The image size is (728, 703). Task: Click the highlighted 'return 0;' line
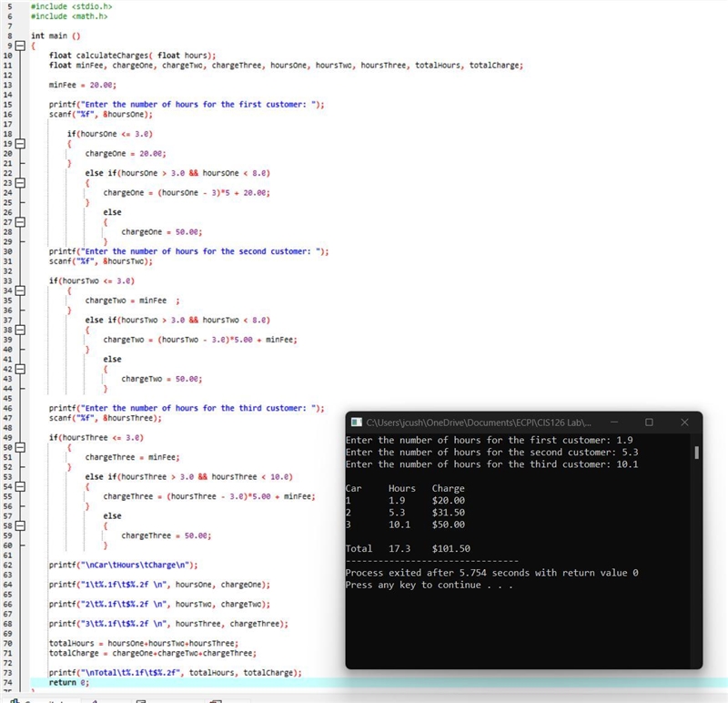tap(69, 683)
